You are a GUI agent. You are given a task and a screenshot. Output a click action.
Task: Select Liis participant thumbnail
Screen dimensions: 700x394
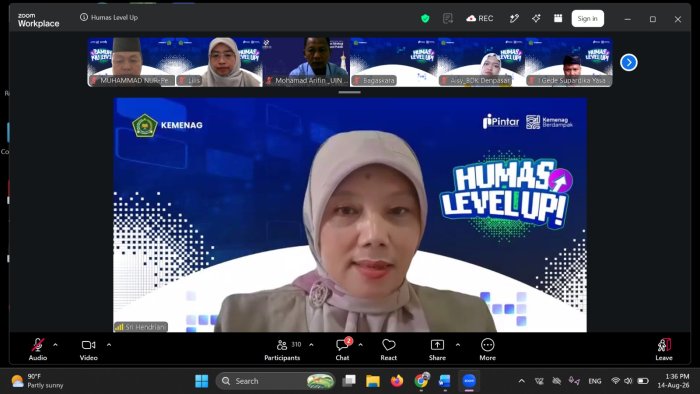[219, 62]
